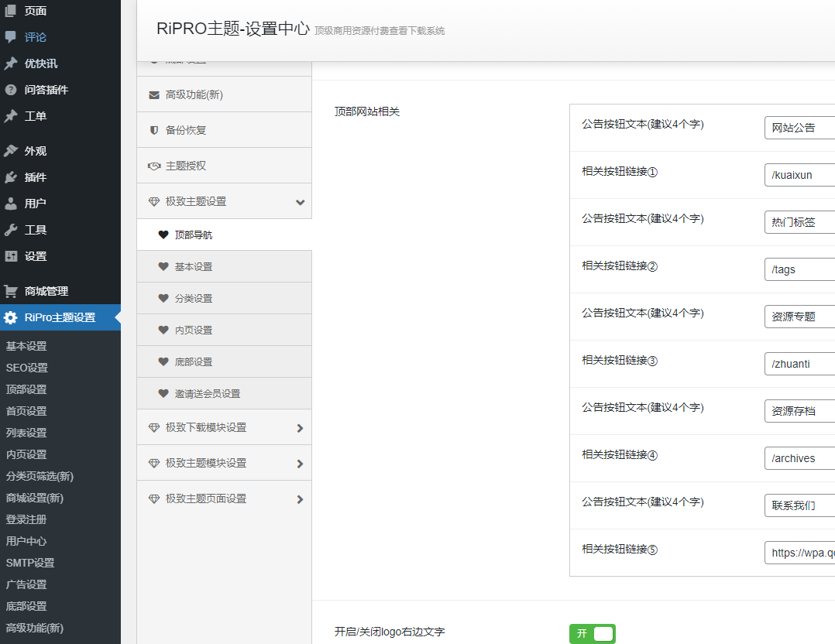Click the comment bubble icon beside 评论
Screen dimensions: 835x644
coord(11,36)
